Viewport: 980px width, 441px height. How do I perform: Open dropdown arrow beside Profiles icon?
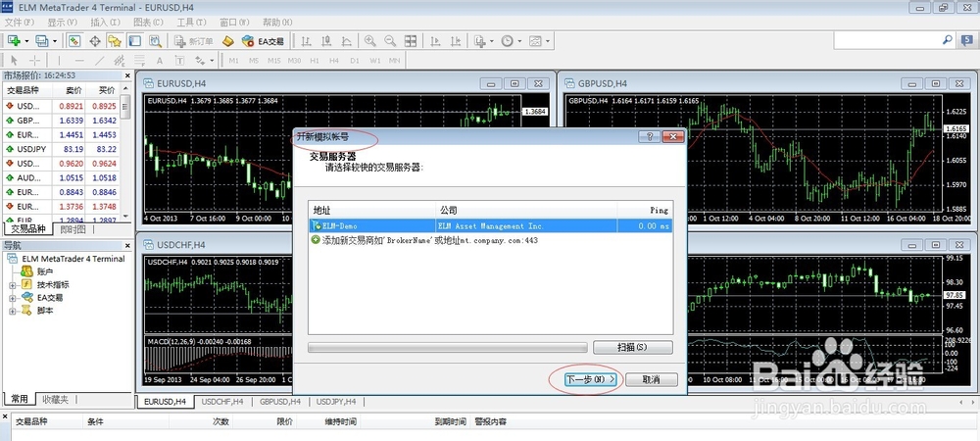[x=55, y=41]
